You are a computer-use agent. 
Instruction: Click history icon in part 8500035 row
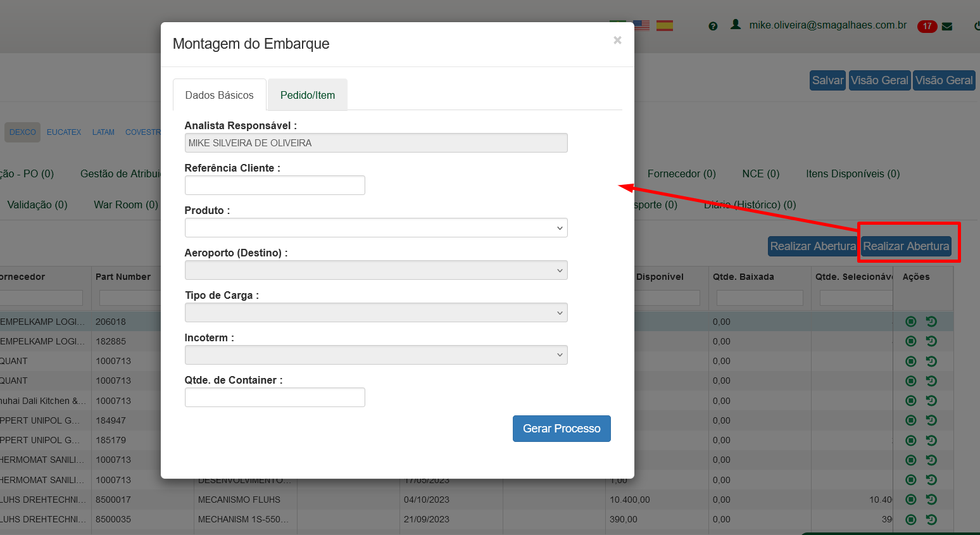click(931, 520)
